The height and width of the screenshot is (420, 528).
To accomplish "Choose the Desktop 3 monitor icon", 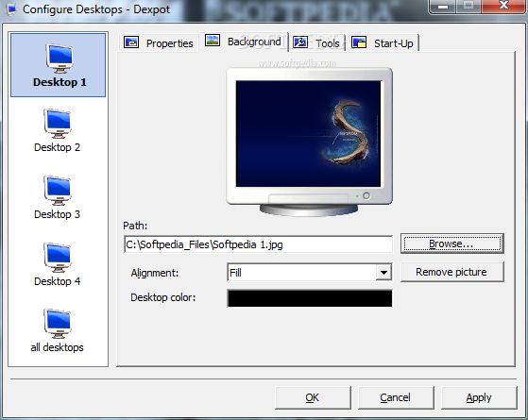I will click(58, 191).
